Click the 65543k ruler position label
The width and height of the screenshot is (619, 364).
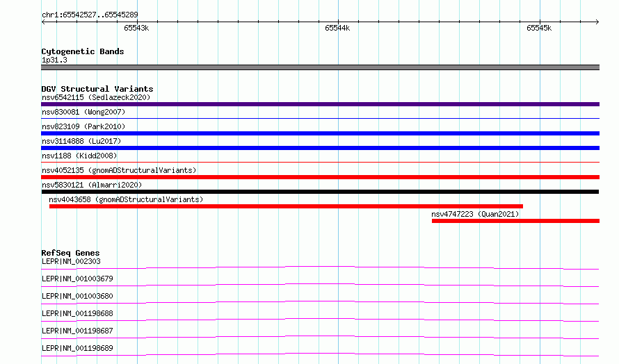pyautogui.click(x=136, y=28)
